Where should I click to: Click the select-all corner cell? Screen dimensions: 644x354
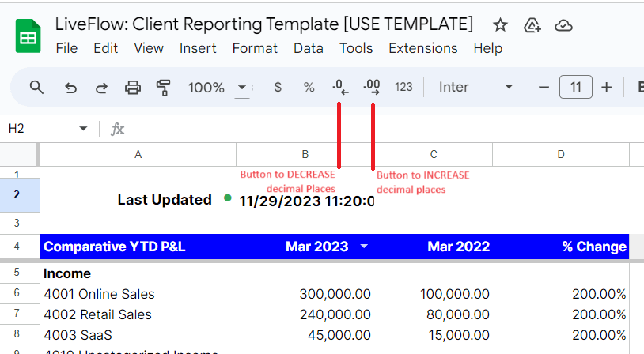[19, 154]
